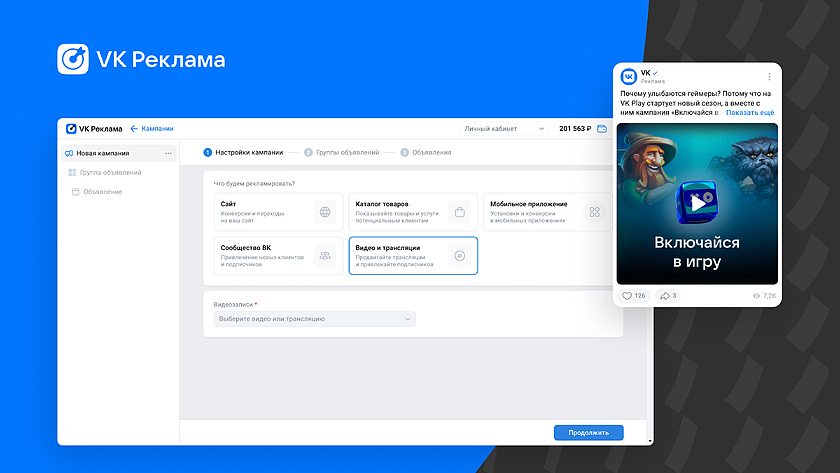840x473 pixels.
Task: Like the VK ad post with the heart icon
Action: [x=628, y=296]
